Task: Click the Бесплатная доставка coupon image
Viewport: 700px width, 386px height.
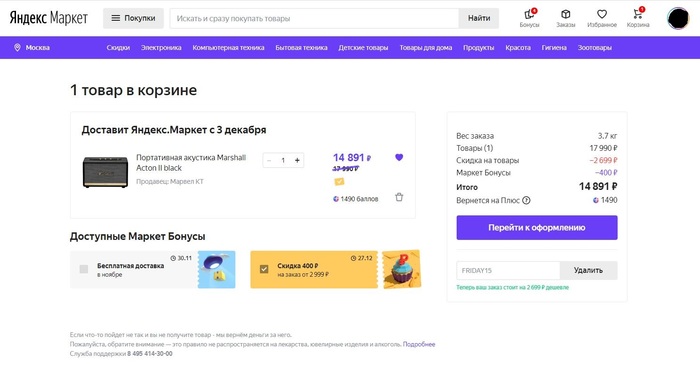Action: pos(217,269)
